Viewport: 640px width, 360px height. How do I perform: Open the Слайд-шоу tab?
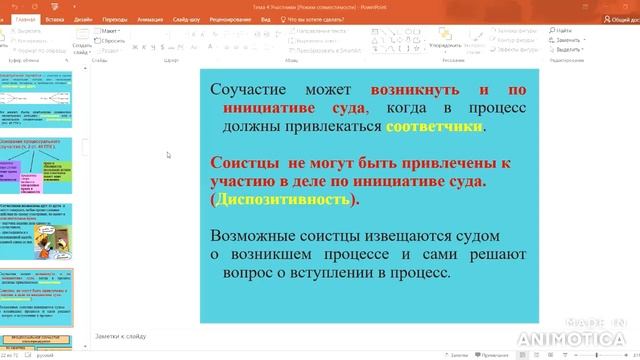186,19
